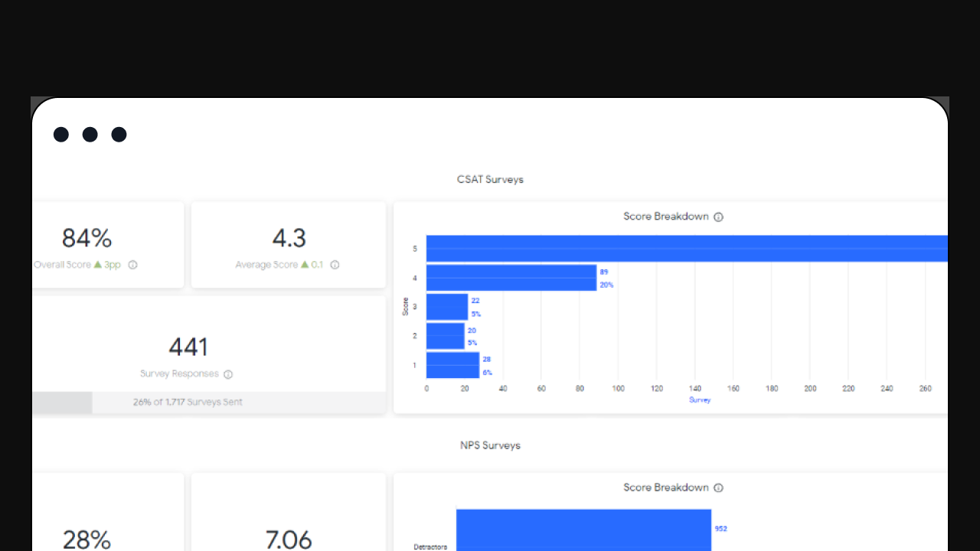Click the Detractors bar showing 952

[583, 530]
